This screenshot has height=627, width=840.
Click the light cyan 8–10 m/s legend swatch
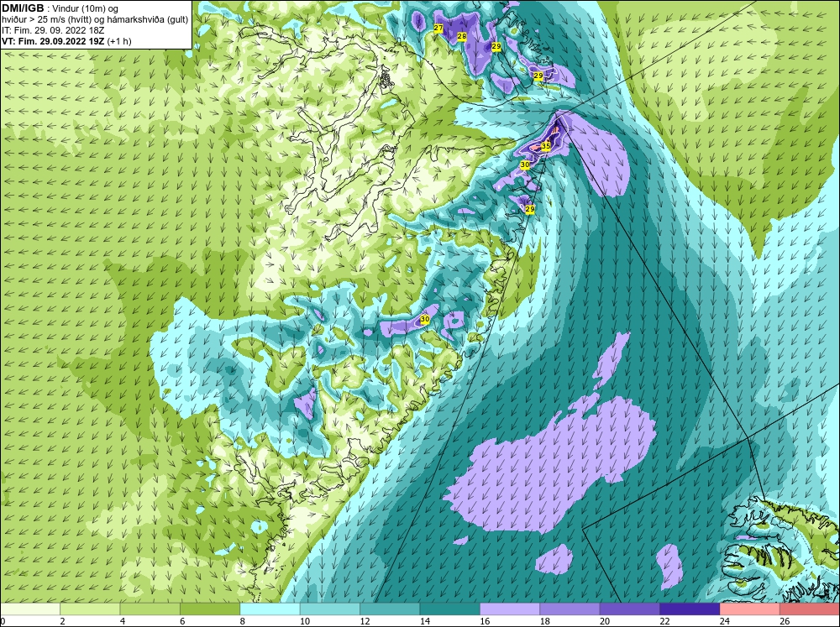click(x=270, y=609)
